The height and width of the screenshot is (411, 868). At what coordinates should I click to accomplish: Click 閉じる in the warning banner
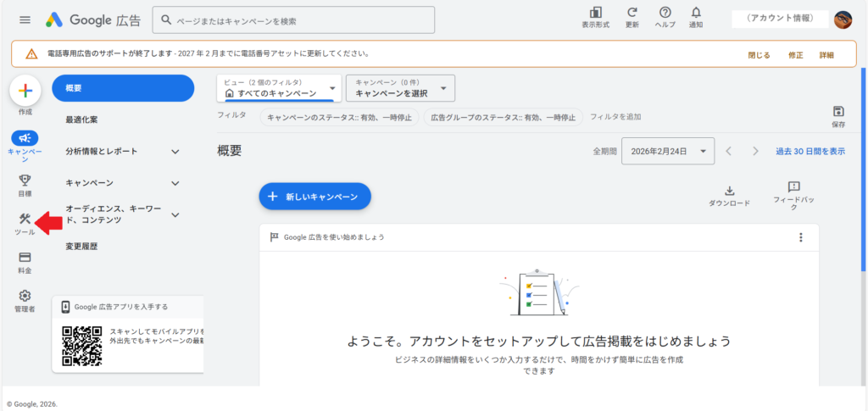759,55
